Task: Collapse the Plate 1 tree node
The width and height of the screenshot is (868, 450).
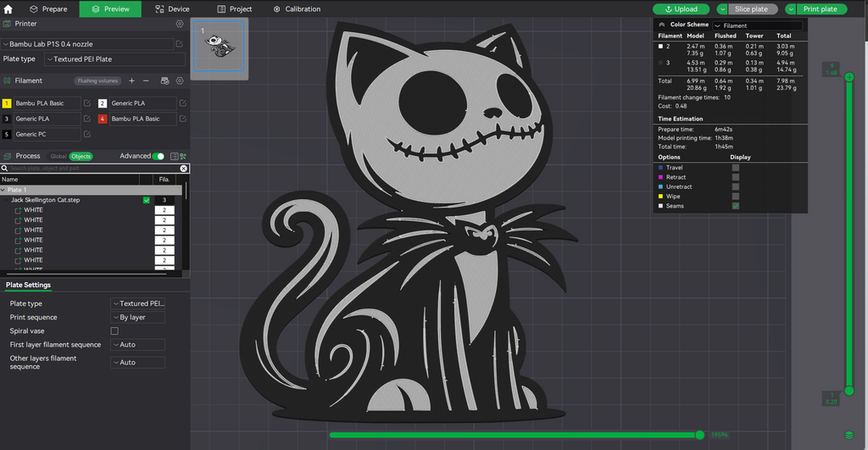Action: point(3,190)
